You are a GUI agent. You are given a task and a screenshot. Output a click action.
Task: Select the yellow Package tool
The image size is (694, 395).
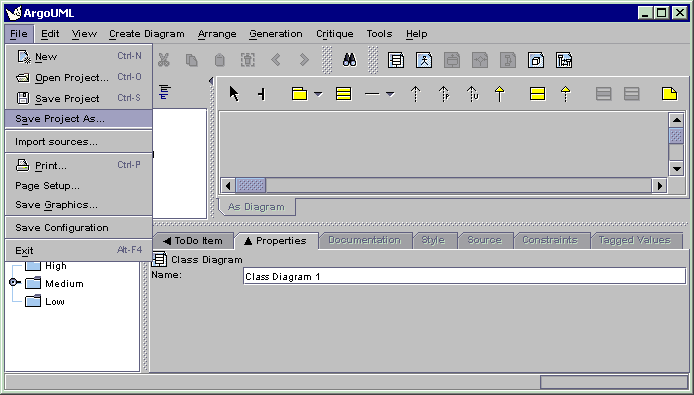pyautogui.click(x=300, y=94)
